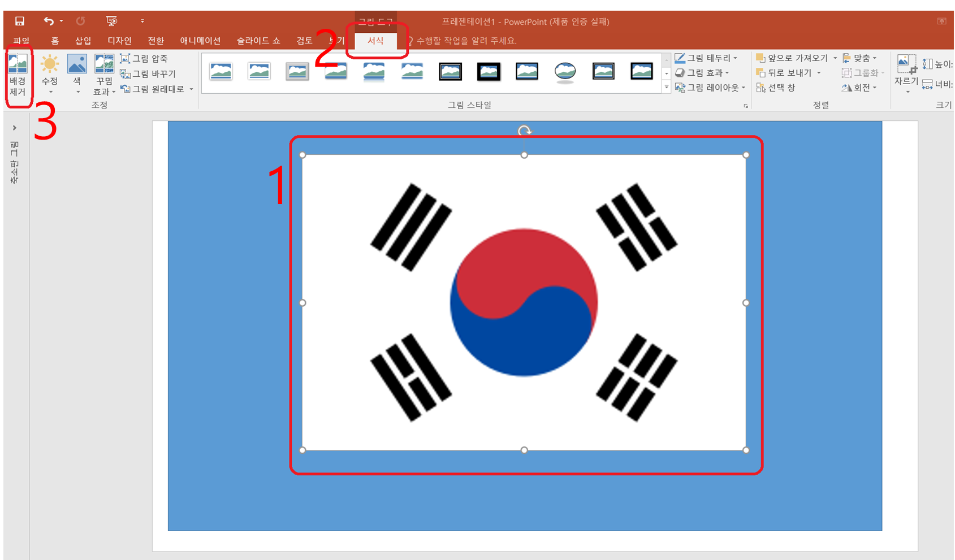
Task: Open customize quick access toolbar dropdown
Action: (x=142, y=21)
